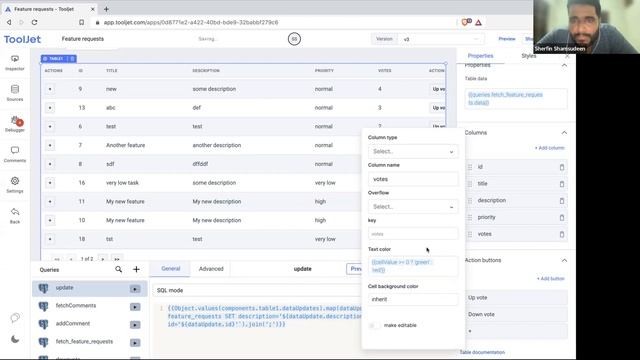
Task: Select the update query in list
Action: 90,289
